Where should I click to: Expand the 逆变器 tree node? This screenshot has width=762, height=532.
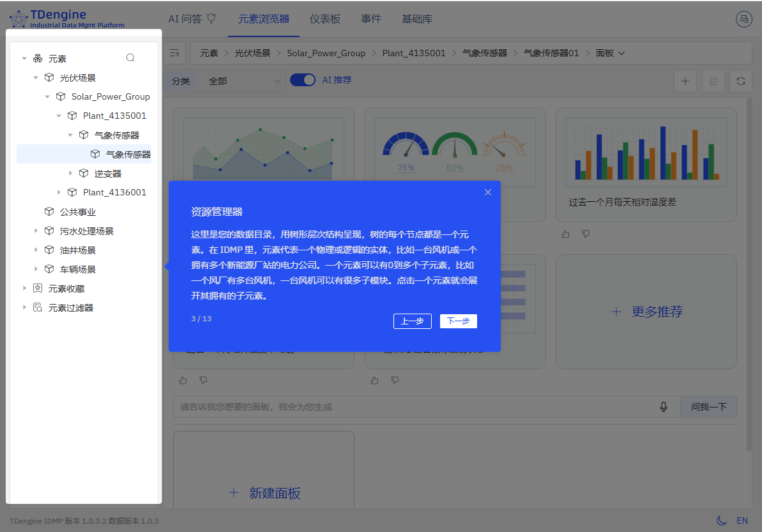click(x=70, y=173)
